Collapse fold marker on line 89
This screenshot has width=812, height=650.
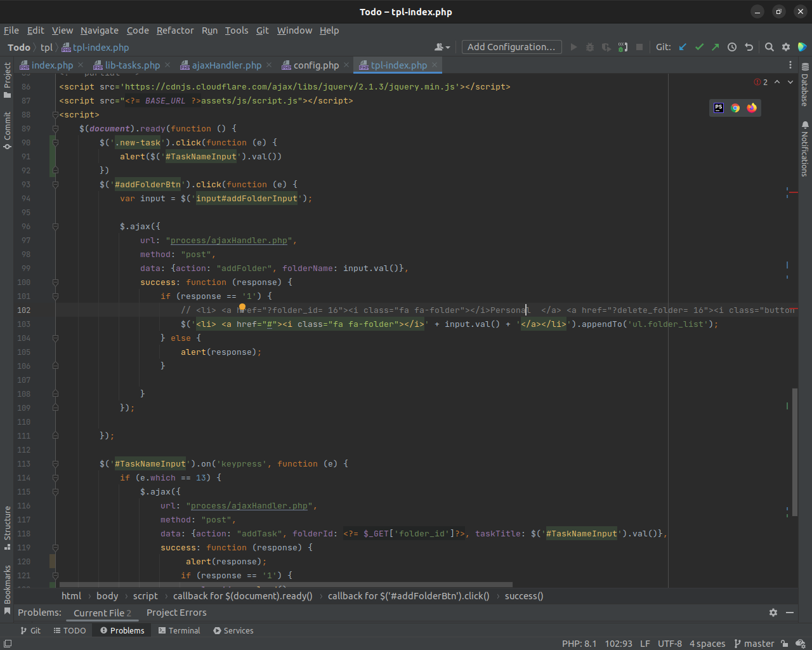[55, 129]
